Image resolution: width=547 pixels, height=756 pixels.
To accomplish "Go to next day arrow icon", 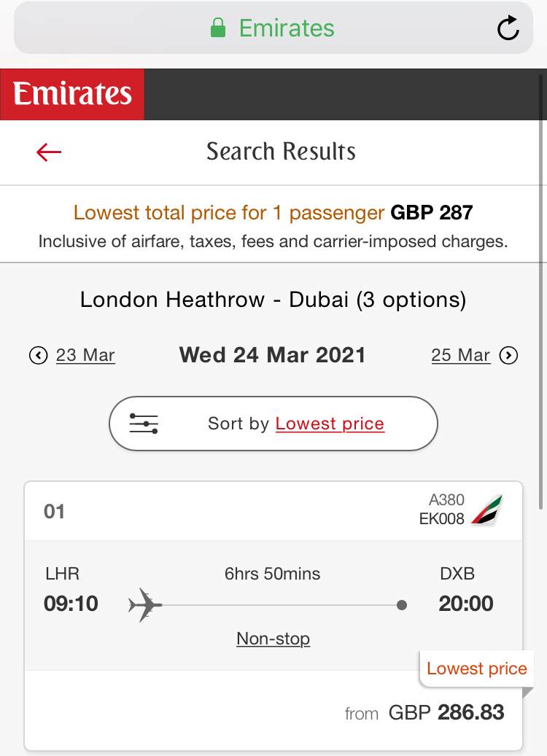I will [508, 355].
